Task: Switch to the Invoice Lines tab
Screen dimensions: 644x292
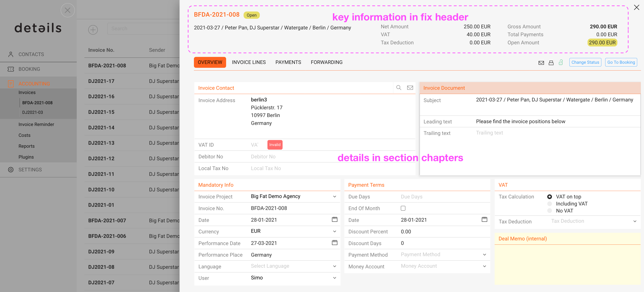Action: point(249,62)
